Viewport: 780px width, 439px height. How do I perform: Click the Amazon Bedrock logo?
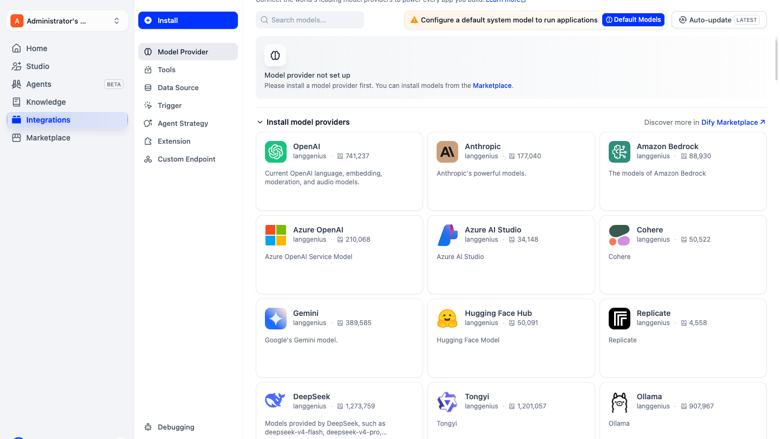pyautogui.click(x=619, y=152)
